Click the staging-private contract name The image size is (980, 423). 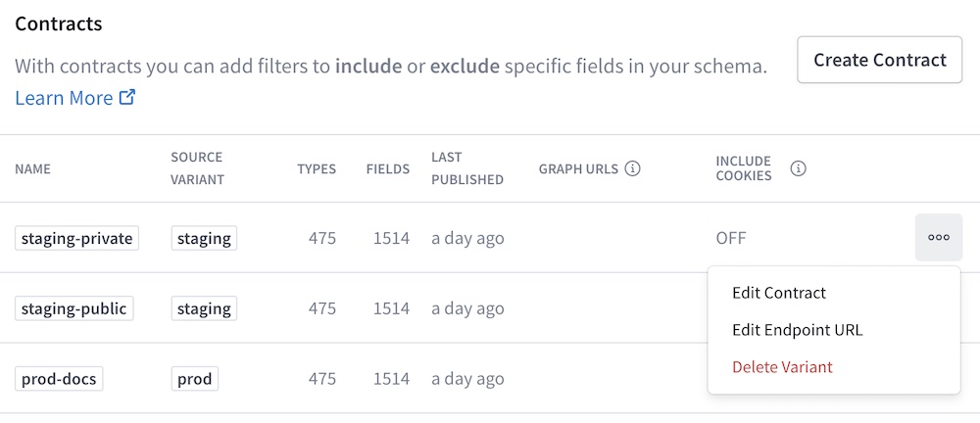(x=76, y=238)
